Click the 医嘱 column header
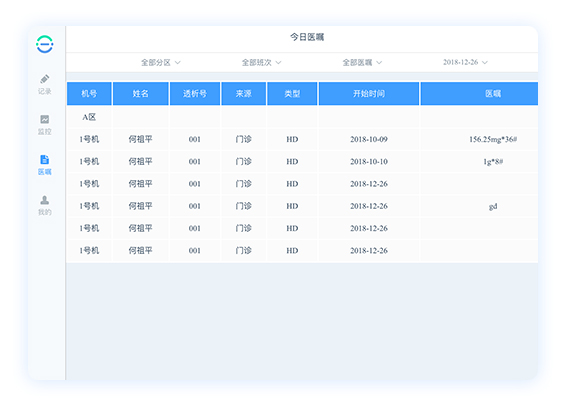Viewport: 581px width, 410px height. pos(479,94)
